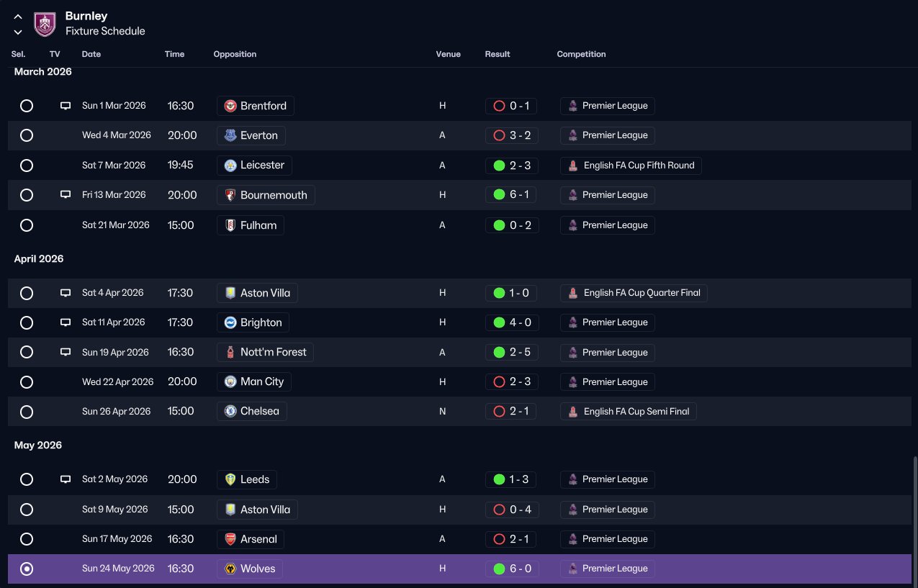Select the radio button for the Everton fixture
The height and width of the screenshot is (588, 918).
(x=27, y=135)
